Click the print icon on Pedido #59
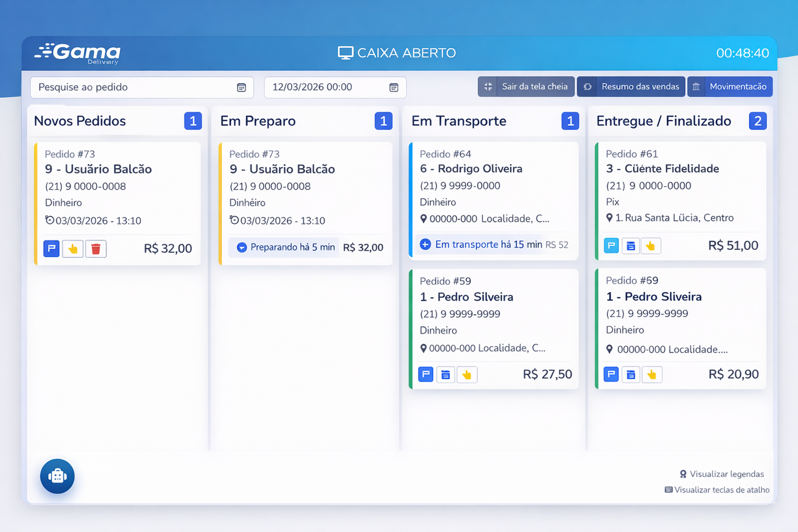The width and height of the screenshot is (798, 532). [x=446, y=375]
